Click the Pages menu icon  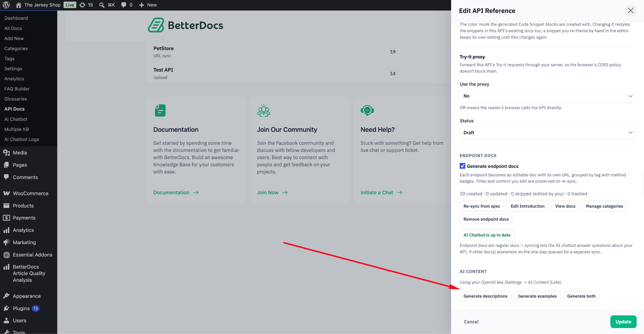coord(6,165)
